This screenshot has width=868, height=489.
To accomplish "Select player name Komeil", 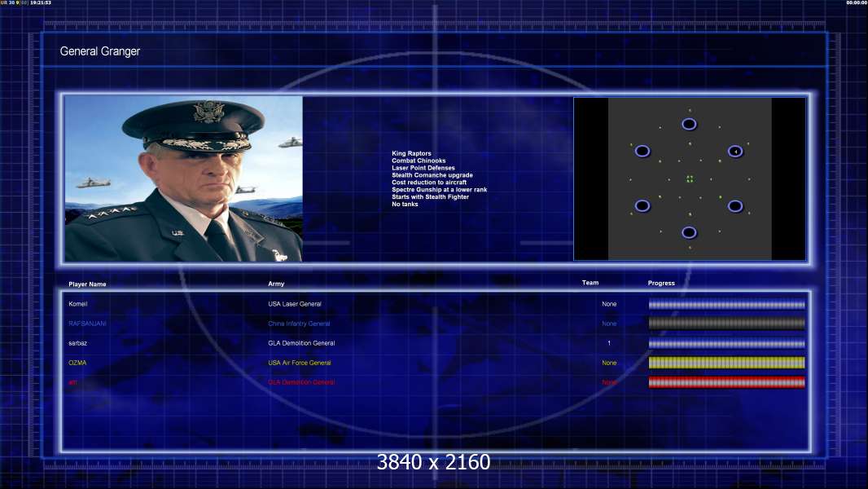I will click(x=78, y=304).
